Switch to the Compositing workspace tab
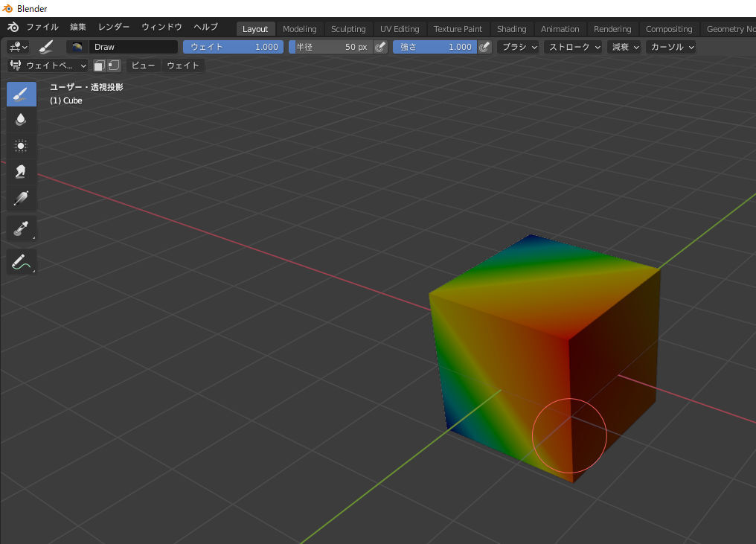This screenshot has height=544, width=756. tap(669, 29)
